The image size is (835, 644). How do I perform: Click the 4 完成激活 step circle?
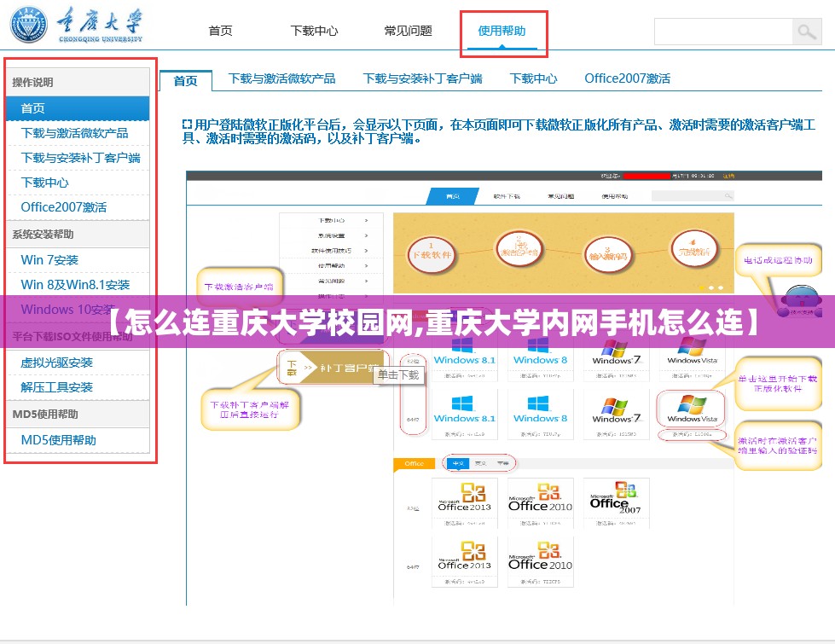pyautogui.click(x=694, y=250)
